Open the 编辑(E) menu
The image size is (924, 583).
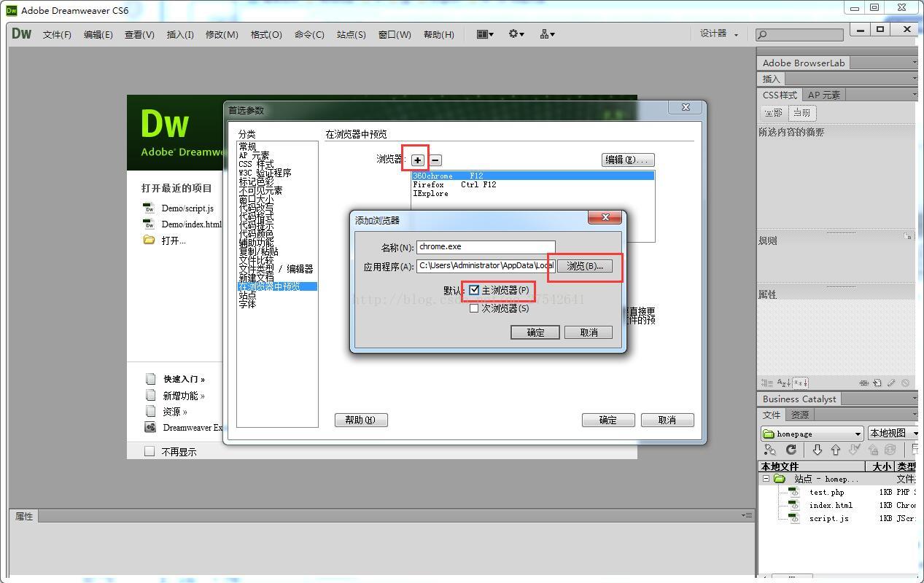coord(98,34)
